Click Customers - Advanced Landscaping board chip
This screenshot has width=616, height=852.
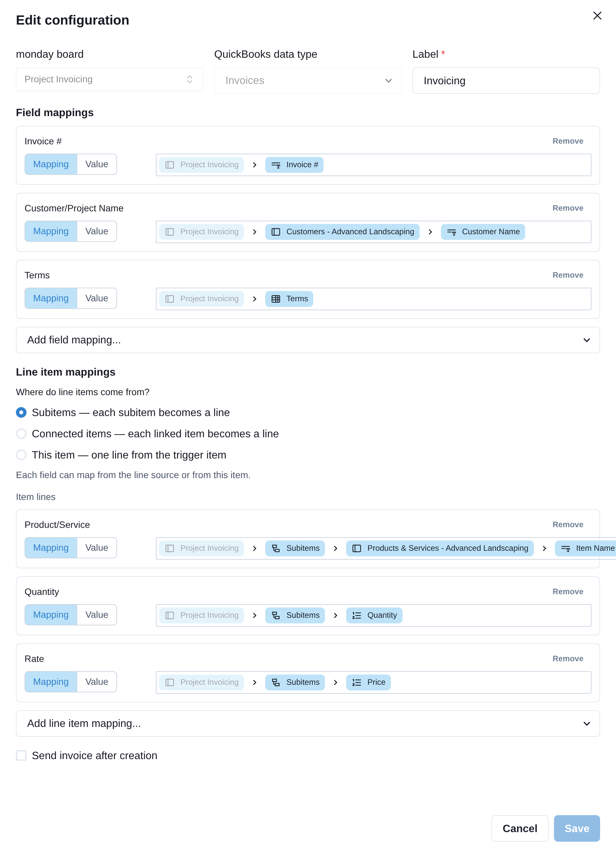[342, 232]
